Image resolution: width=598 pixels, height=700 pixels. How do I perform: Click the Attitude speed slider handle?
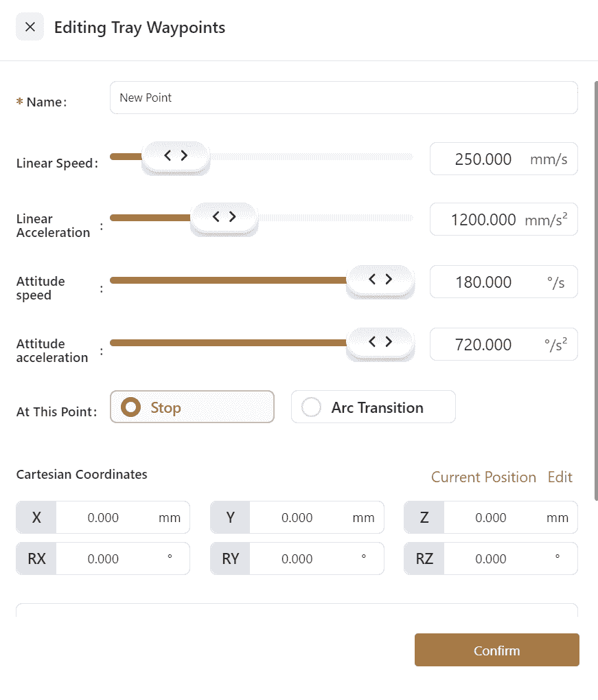tap(380, 280)
